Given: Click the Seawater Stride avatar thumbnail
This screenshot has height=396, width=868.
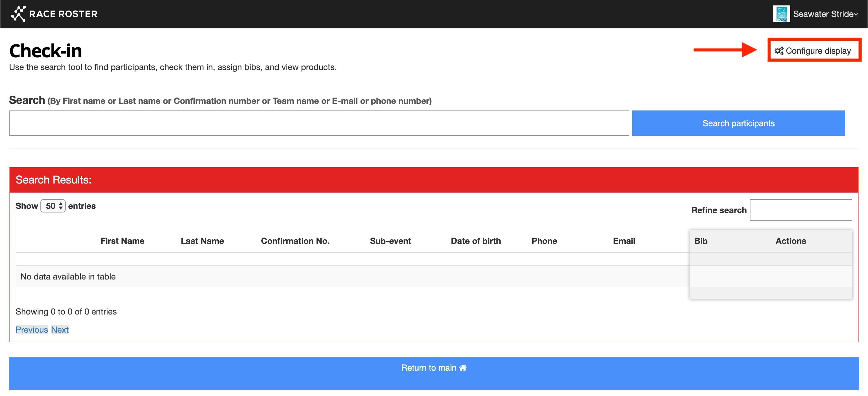Looking at the screenshot, I should click(x=781, y=14).
